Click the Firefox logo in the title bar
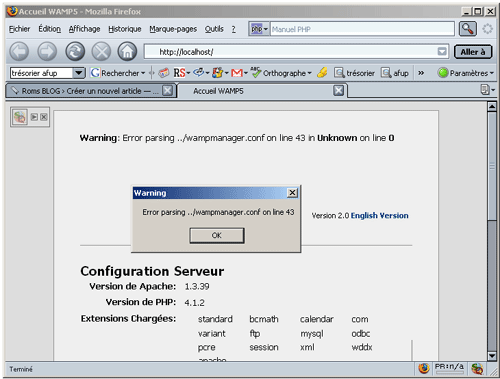 [12, 11]
